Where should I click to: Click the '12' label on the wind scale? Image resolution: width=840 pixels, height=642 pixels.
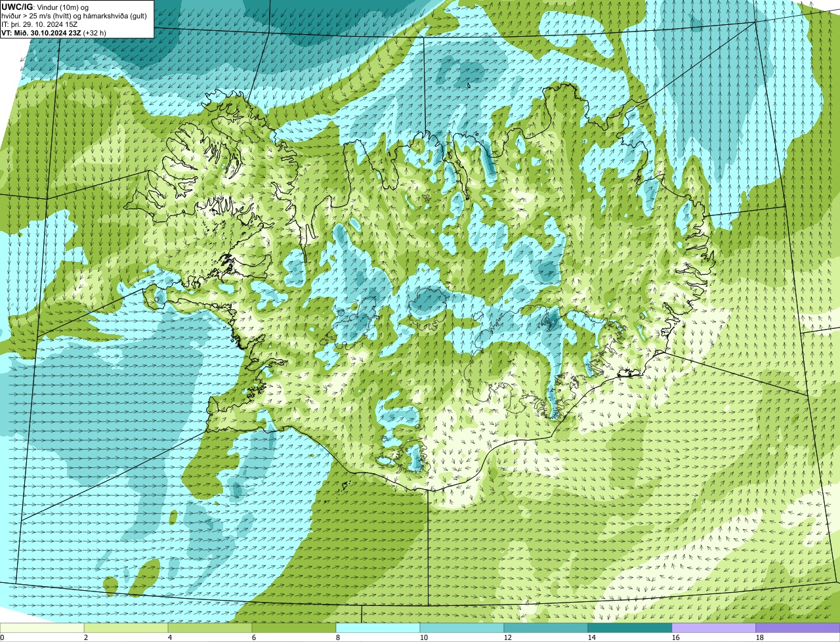[x=508, y=637]
